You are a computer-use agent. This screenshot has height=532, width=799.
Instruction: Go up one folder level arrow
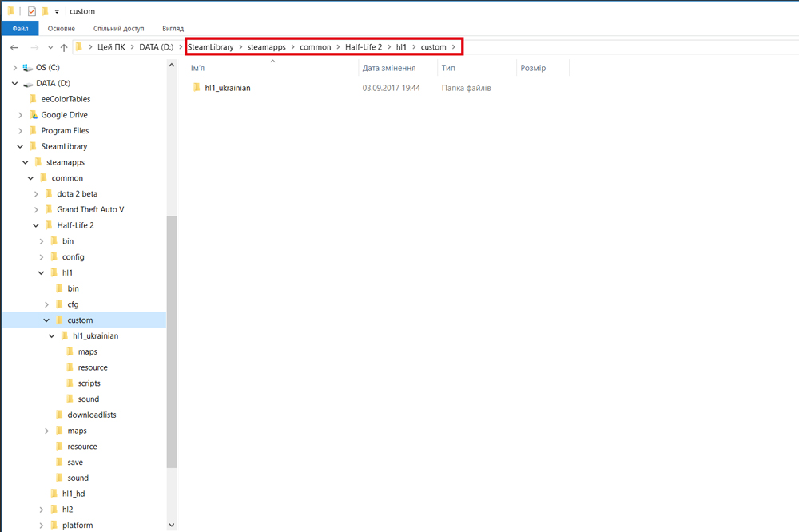coord(64,47)
